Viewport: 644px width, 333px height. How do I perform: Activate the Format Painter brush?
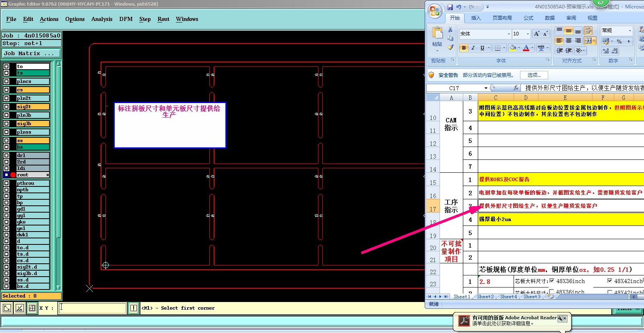[x=450, y=47]
